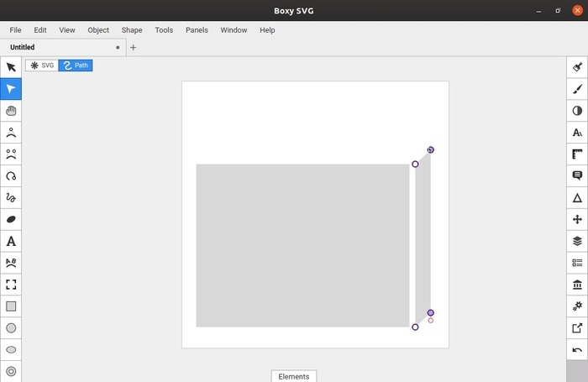Open the Meta comment panel
Screen dimensions: 588x382
click(x=577, y=175)
